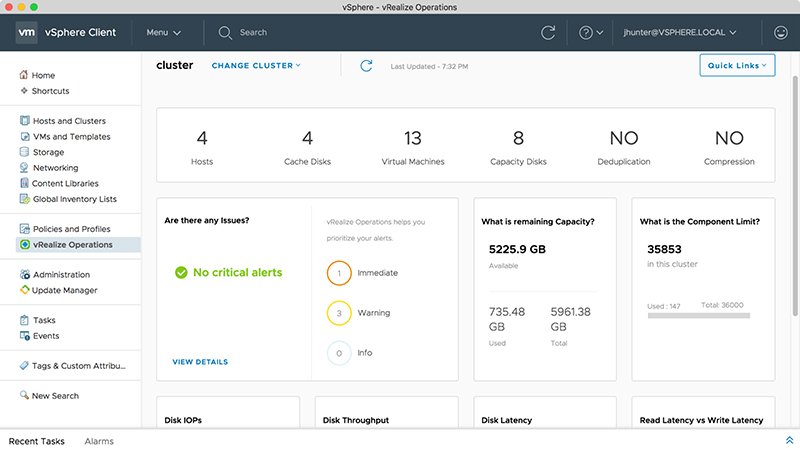This screenshot has width=800, height=450.
Task: Select the Warning alerts circle
Action: (339, 313)
